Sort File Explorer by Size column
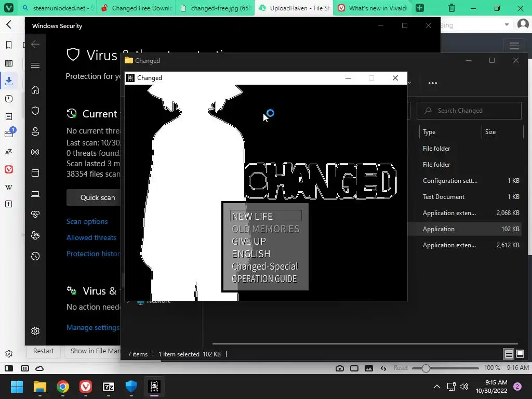Image resolution: width=532 pixels, height=399 pixels. pos(490,132)
